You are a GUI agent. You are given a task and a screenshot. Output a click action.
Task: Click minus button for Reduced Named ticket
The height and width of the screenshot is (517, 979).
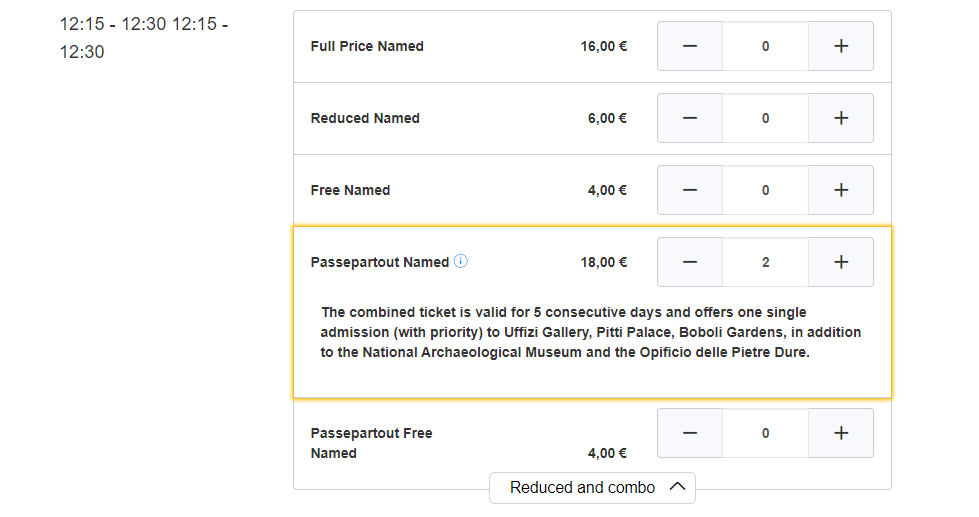690,118
